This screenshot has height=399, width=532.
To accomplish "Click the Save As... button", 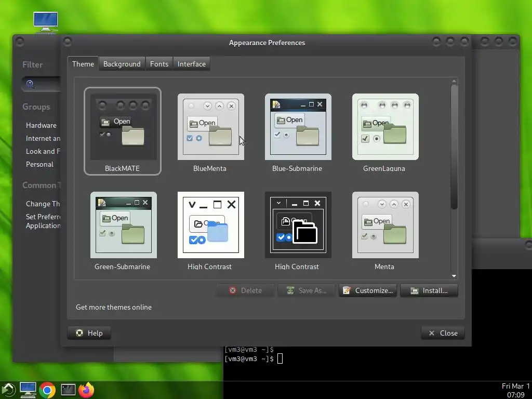I will [307, 290].
